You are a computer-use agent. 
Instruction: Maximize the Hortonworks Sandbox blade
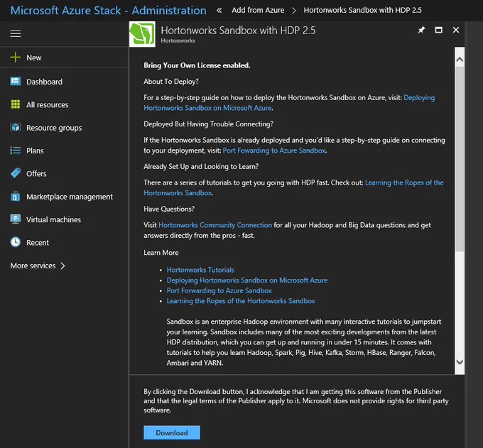point(439,30)
